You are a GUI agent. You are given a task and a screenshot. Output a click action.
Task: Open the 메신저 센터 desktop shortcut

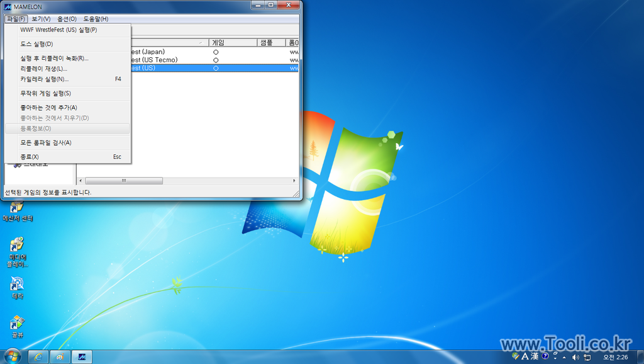click(17, 212)
